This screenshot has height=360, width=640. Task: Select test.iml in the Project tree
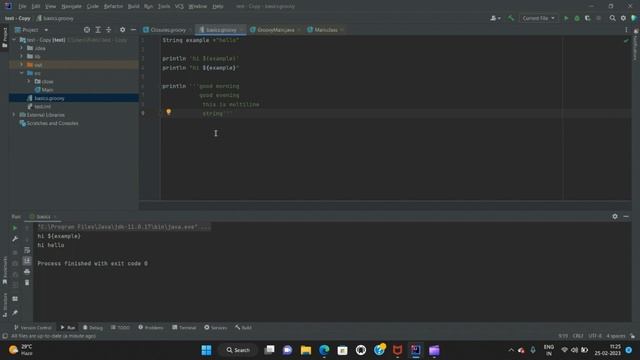tap(42, 107)
